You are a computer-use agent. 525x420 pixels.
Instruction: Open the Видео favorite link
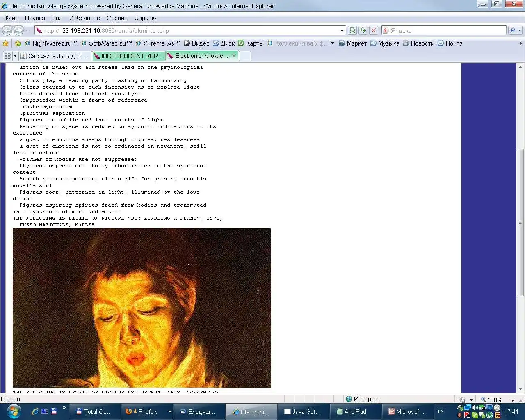click(196, 43)
